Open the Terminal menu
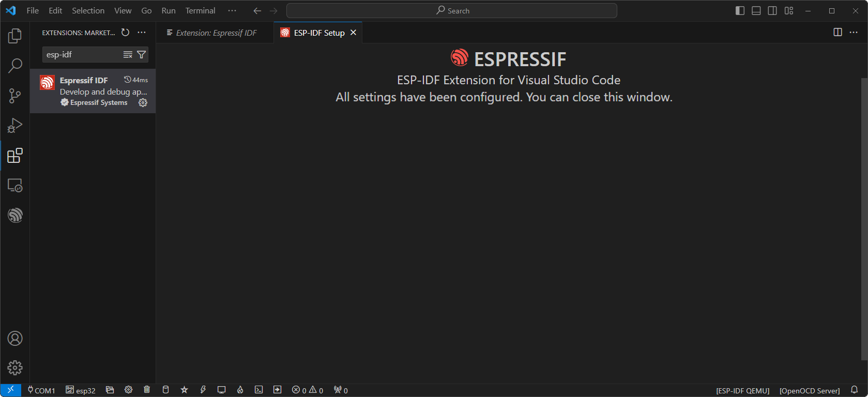The image size is (868, 397). click(200, 10)
